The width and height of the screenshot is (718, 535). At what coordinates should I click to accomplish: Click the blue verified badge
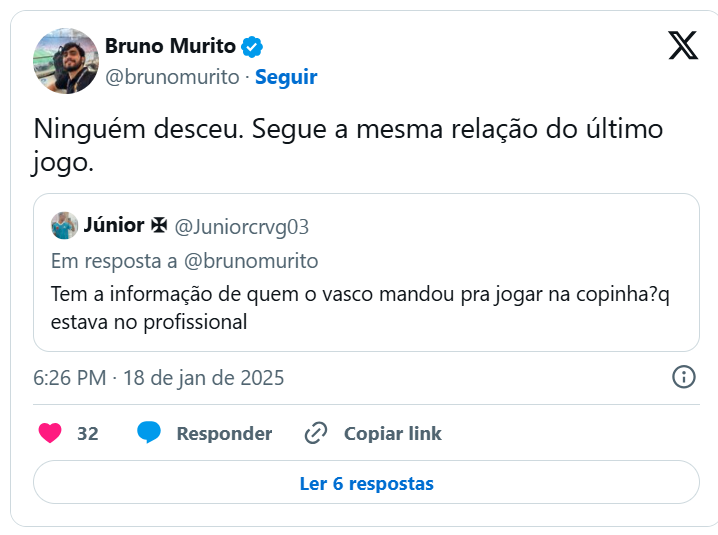(x=253, y=46)
